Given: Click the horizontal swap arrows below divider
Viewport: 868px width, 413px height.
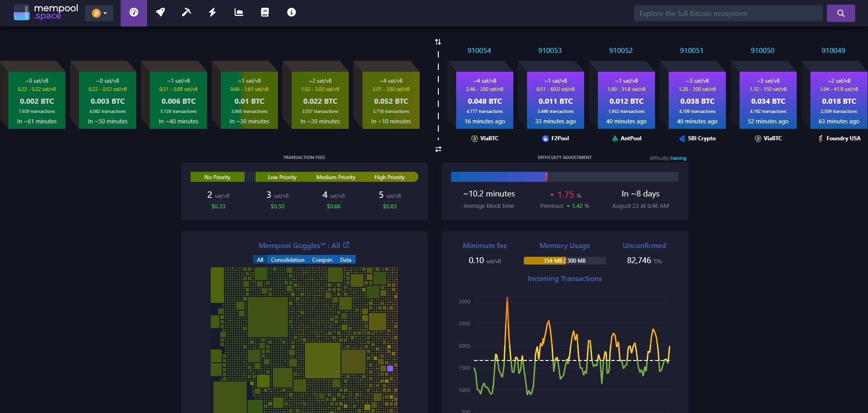Looking at the screenshot, I should pyautogui.click(x=438, y=149).
